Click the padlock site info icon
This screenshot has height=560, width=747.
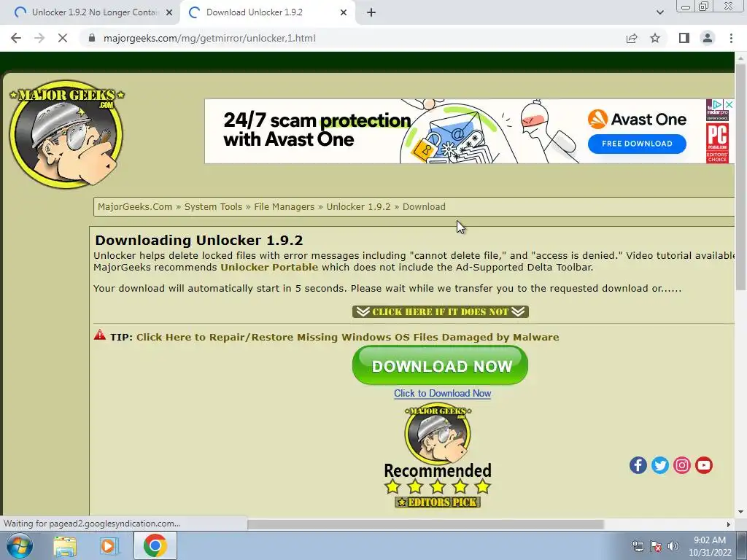(93, 38)
